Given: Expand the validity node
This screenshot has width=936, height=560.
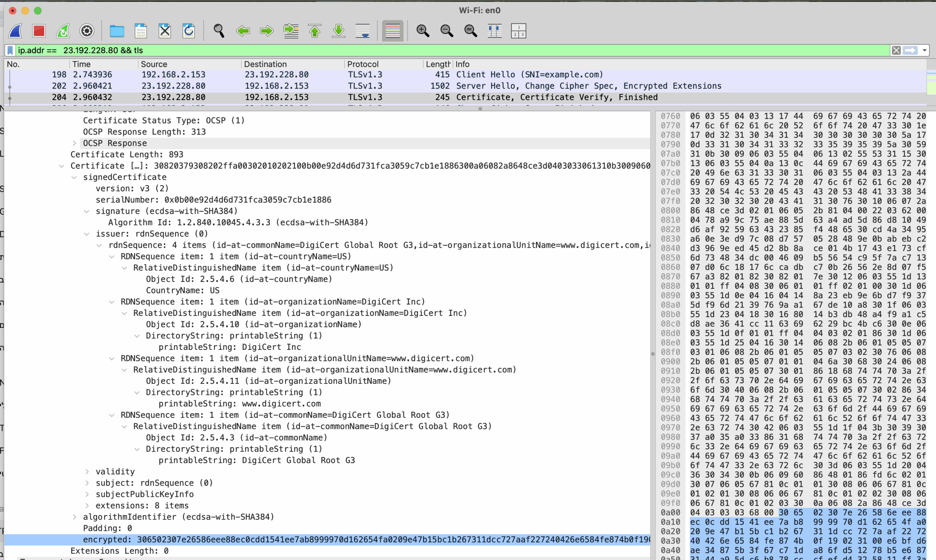Looking at the screenshot, I should click(x=87, y=472).
